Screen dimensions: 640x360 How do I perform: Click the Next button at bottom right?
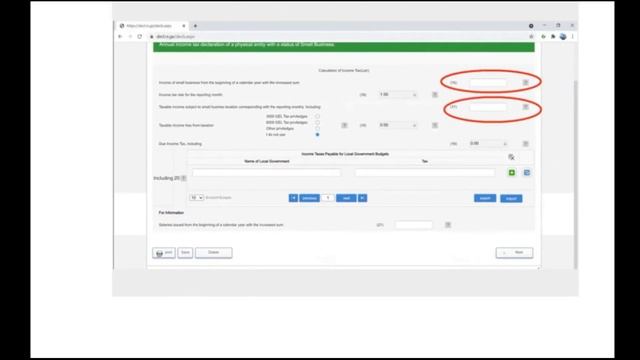[x=514, y=253]
